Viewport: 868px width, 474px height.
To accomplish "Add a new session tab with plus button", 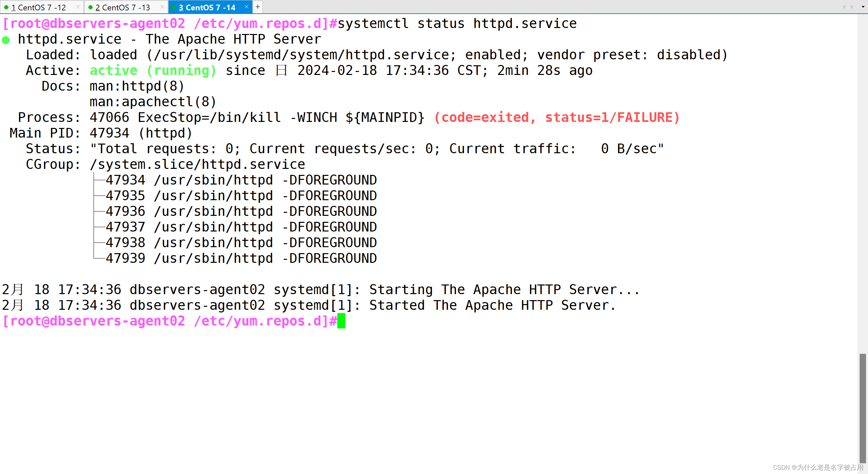I will (x=258, y=7).
